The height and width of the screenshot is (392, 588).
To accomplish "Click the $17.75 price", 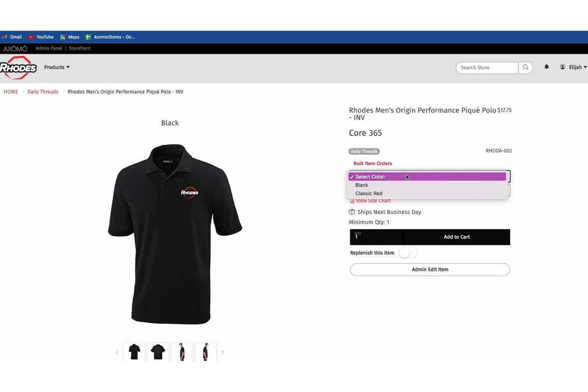I will pyautogui.click(x=505, y=110).
